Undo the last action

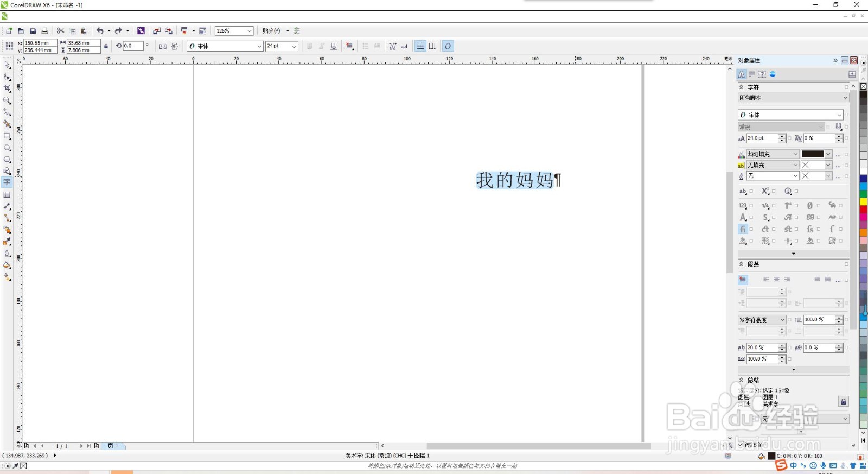coord(100,31)
